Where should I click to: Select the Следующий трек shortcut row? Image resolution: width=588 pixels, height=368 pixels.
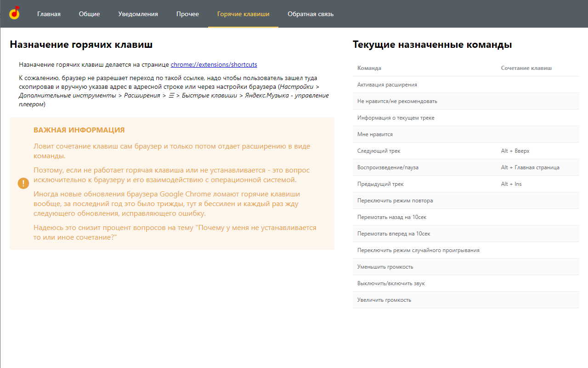click(x=465, y=150)
